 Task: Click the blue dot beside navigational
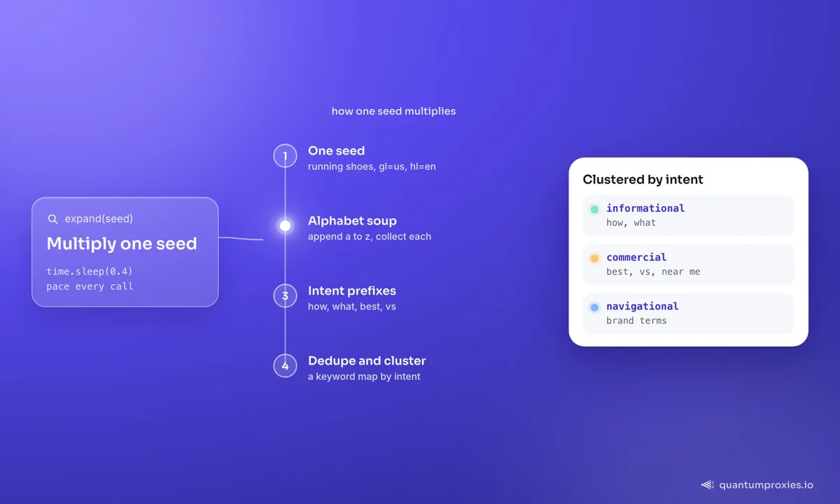(594, 307)
